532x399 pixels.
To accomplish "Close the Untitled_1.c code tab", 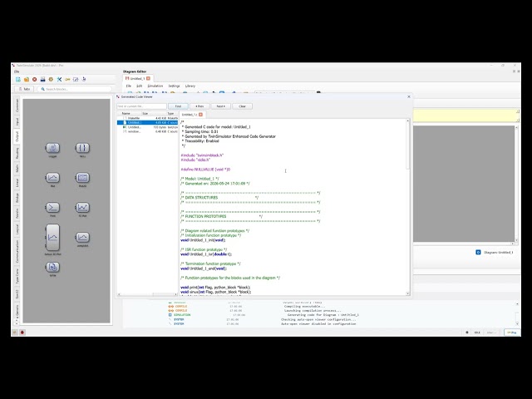I will coord(200,115).
